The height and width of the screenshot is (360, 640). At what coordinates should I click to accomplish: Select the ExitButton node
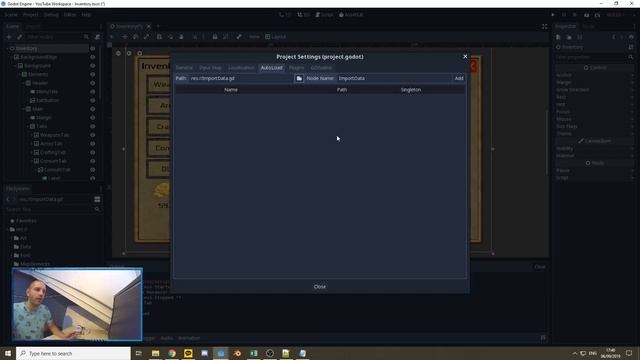click(48, 100)
